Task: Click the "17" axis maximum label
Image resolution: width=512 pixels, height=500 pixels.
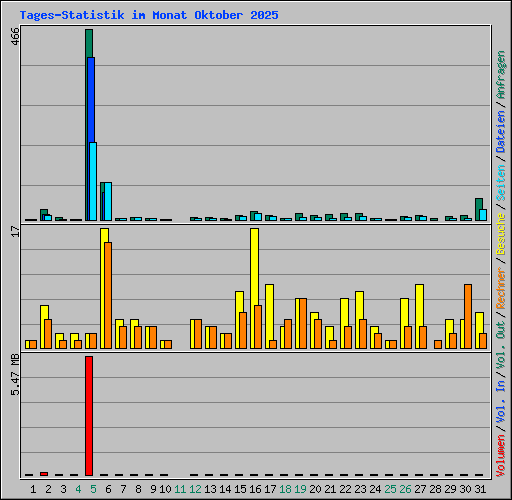Action: tap(15, 231)
